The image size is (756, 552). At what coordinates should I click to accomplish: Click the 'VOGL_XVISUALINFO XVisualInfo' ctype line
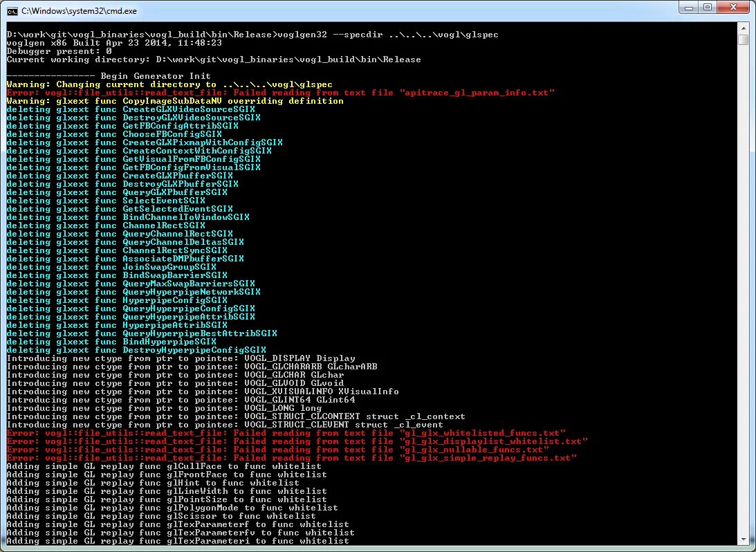tap(203, 392)
